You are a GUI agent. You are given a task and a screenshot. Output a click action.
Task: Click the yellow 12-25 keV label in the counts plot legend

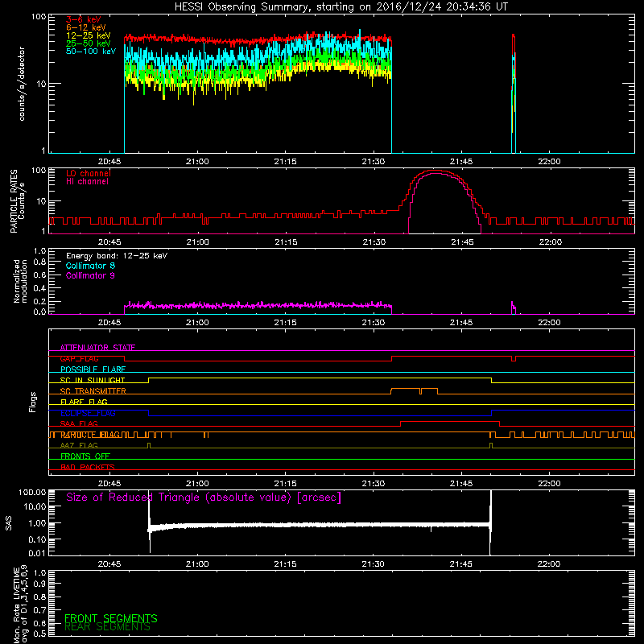pyautogui.click(x=89, y=35)
